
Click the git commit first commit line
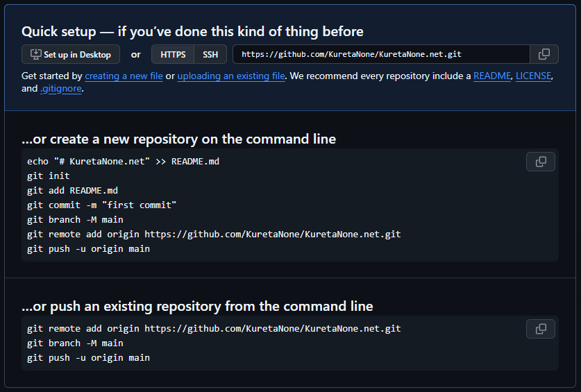pyautogui.click(x=102, y=205)
